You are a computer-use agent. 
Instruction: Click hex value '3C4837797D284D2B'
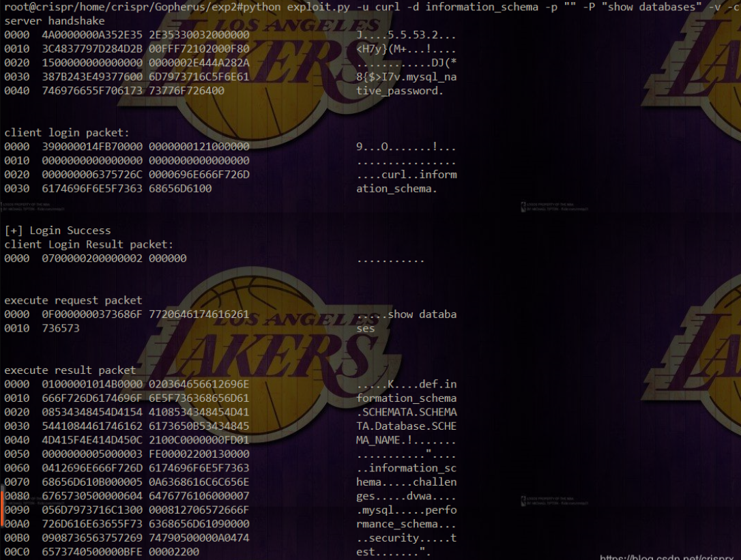coord(92,49)
